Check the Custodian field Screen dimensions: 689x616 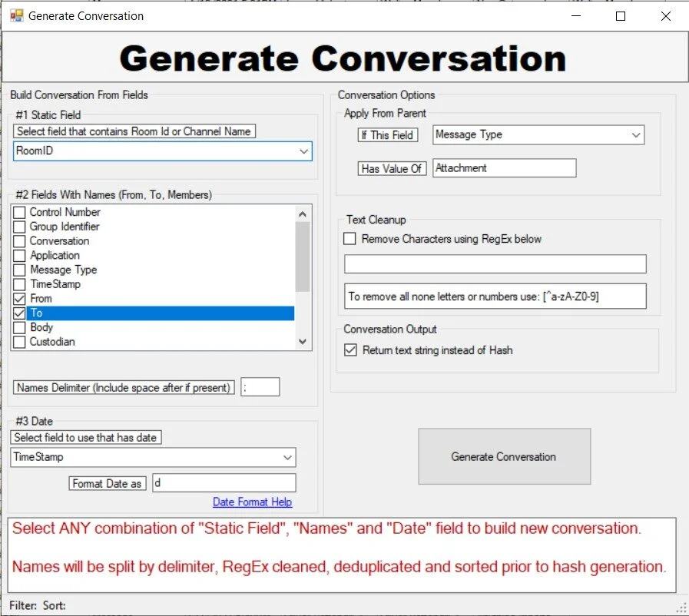(x=18, y=341)
